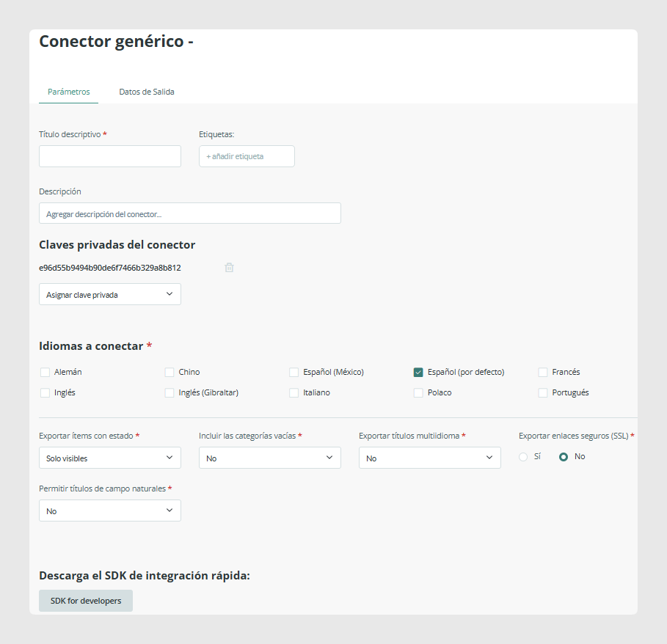Screen dimensions: 667x644
Task: Choose Sí for Exportar enlaces seguros
Action: (x=523, y=457)
